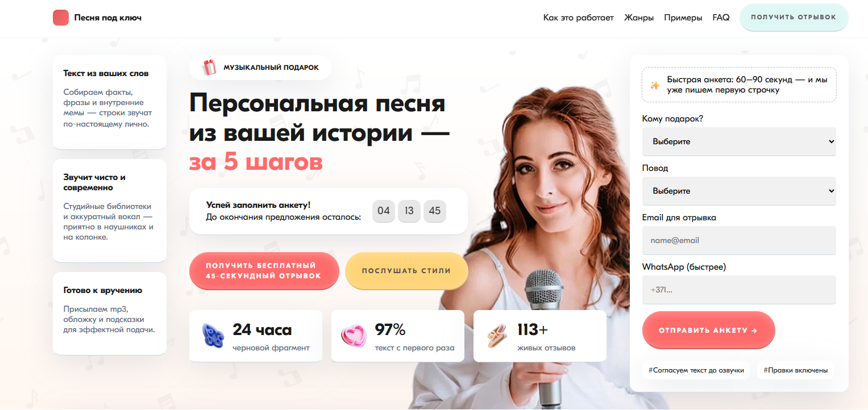Click the sparkle icon in the Быстрая анкета note
This screenshot has height=410, width=868.
click(655, 85)
